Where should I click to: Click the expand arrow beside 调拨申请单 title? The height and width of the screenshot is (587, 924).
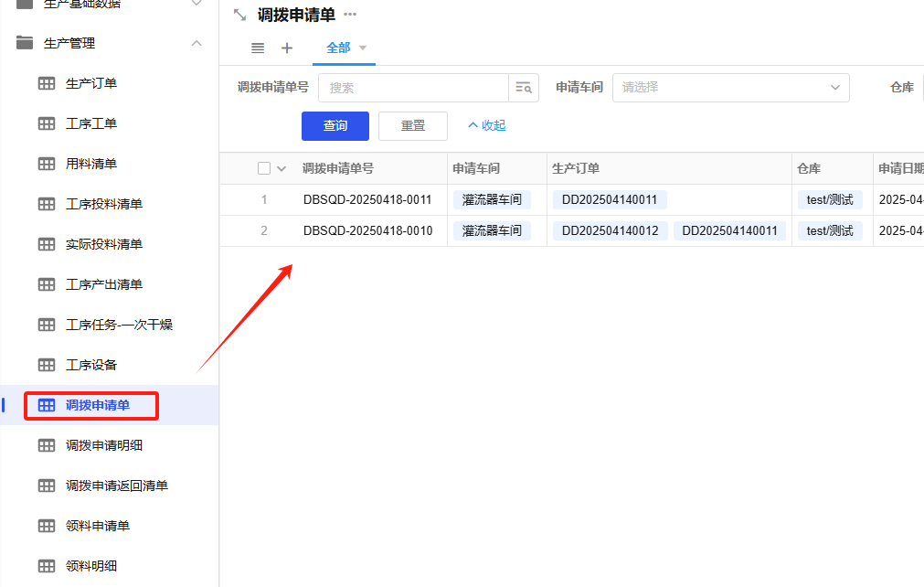(x=239, y=15)
